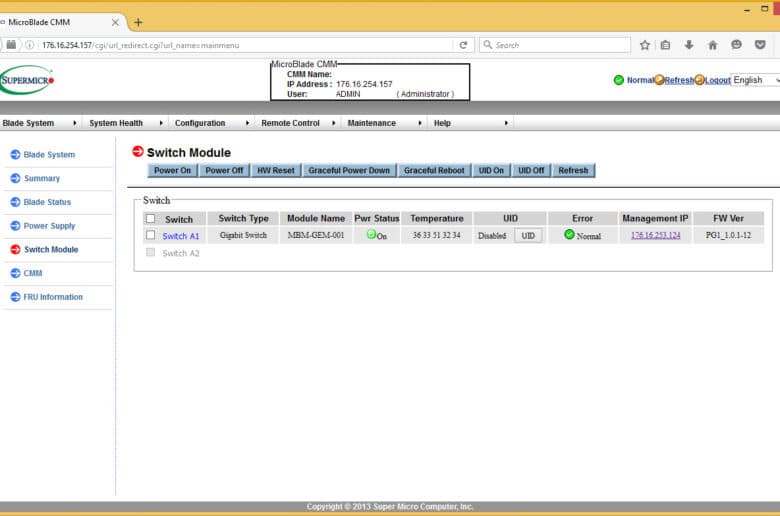
Task: Click the Graceful Power Down button
Action: [x=349, y=170]
